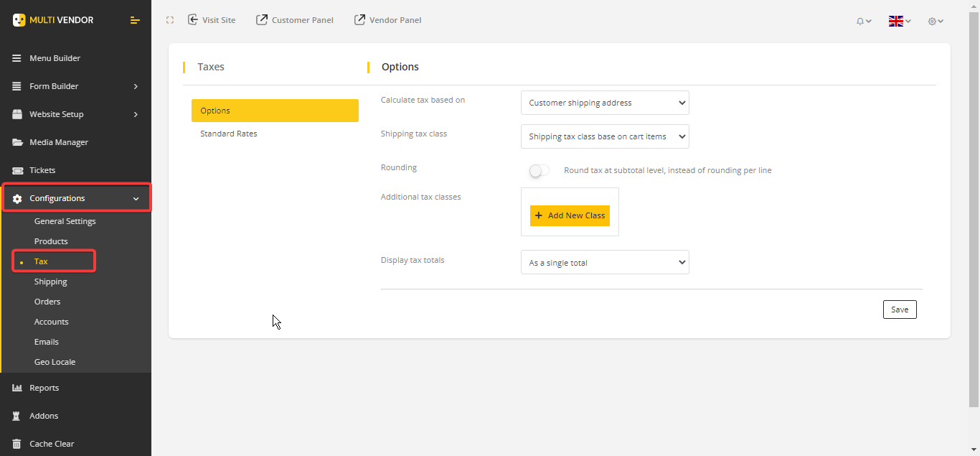Open the Shipping tax class dropdown
This screenshot has width=980, height=456.
605,136
